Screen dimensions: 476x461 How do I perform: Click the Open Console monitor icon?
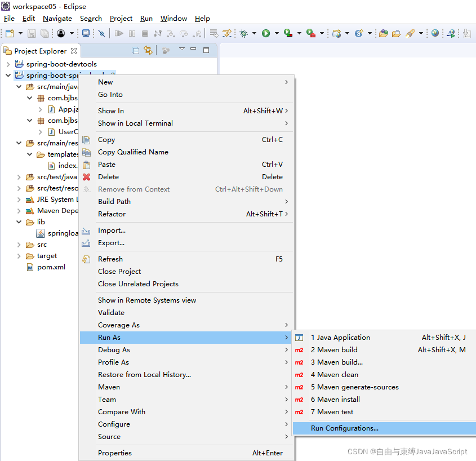(86, 33)
